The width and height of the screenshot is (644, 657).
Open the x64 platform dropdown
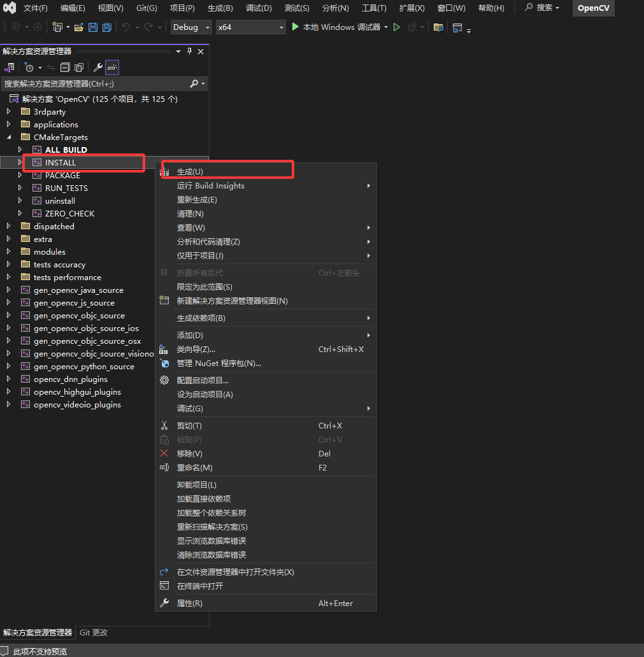250,27
